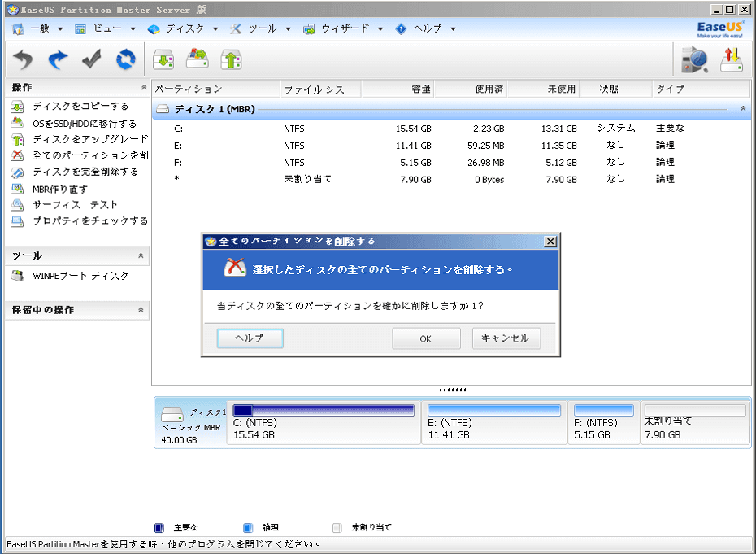Collapse the ツール panel section
This screenshot has height=554, width=756.
pos(141,255)
